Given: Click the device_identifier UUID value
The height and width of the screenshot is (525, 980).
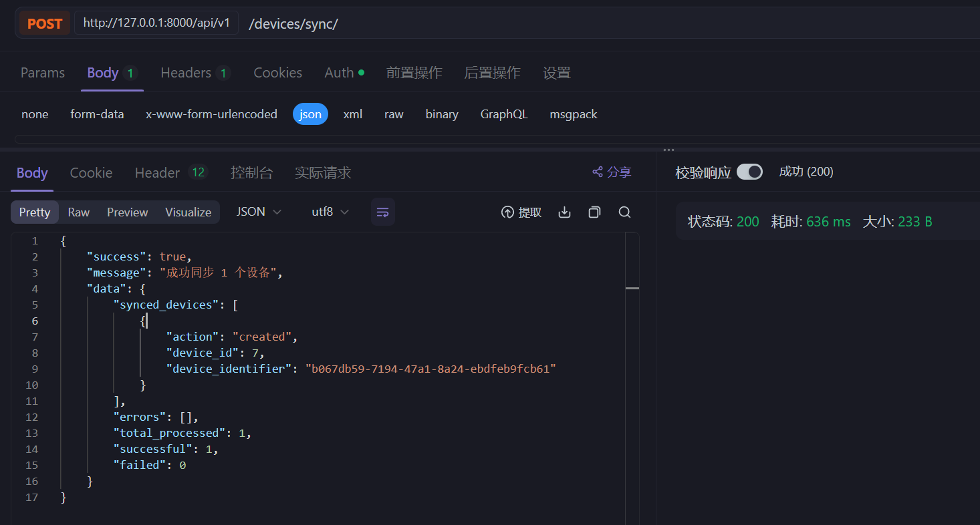Looking at the screenshot, I should pos(431,369).
